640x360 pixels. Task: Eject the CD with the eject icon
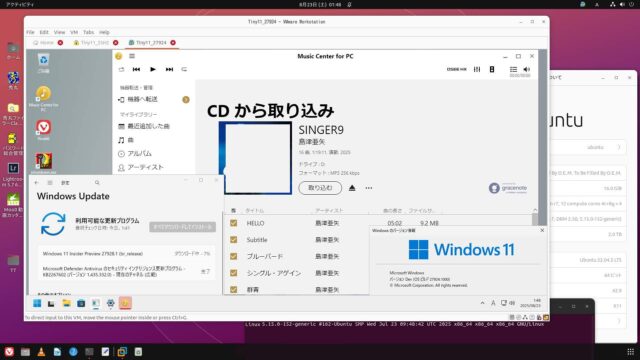(352, 188)
